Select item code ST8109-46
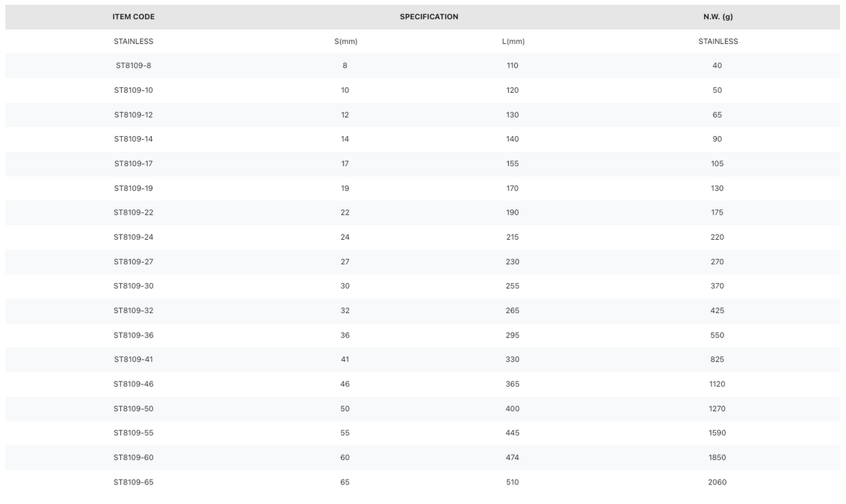This screenshot has height=504, width=846. pos(133,384)
